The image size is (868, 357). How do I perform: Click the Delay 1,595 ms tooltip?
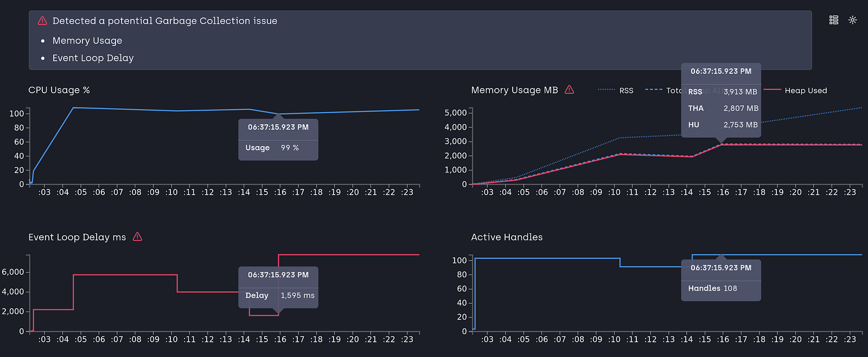coord(278,287)
